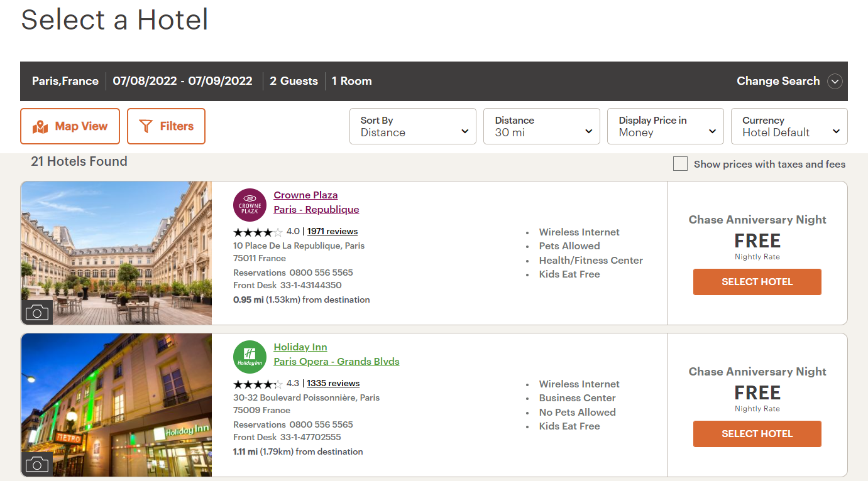Open the Currency dropdown
This screenshot has height=481, width=868.
[789, 126]
